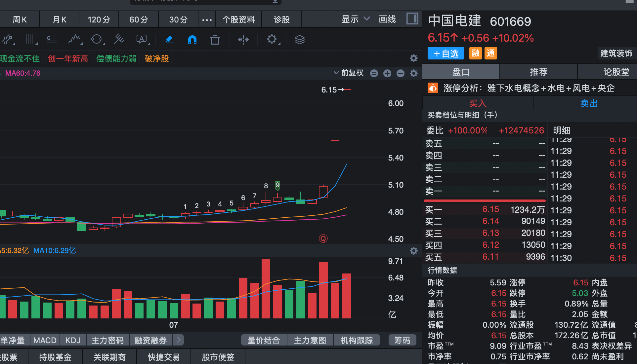Open the 持股基金 bottom tab
The height and width of the screenshot is (364, 637).
point(55,357)
